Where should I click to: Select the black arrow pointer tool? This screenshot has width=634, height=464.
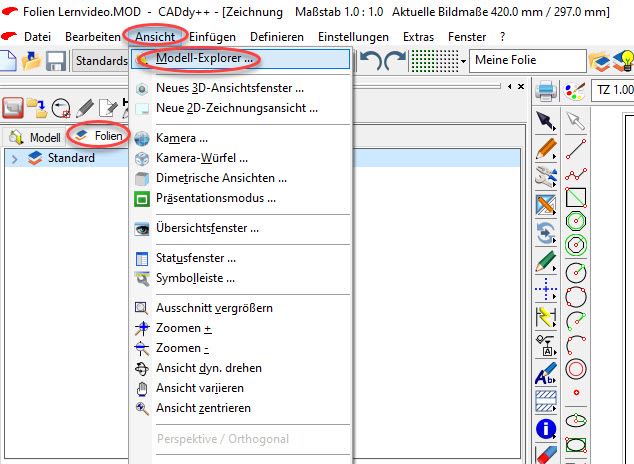[546, 120]
